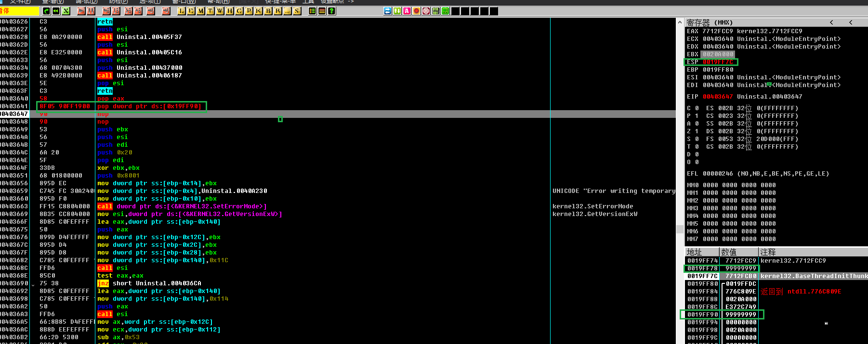Click the 010101 binary icon
Image resolution: width=868 pixels, height=344 pixels.
[x=435, y=11]
